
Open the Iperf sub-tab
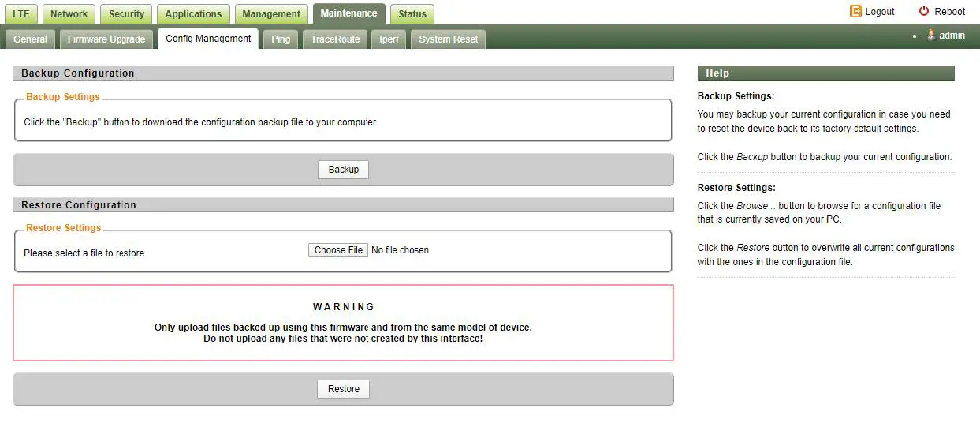pos(389,39)
